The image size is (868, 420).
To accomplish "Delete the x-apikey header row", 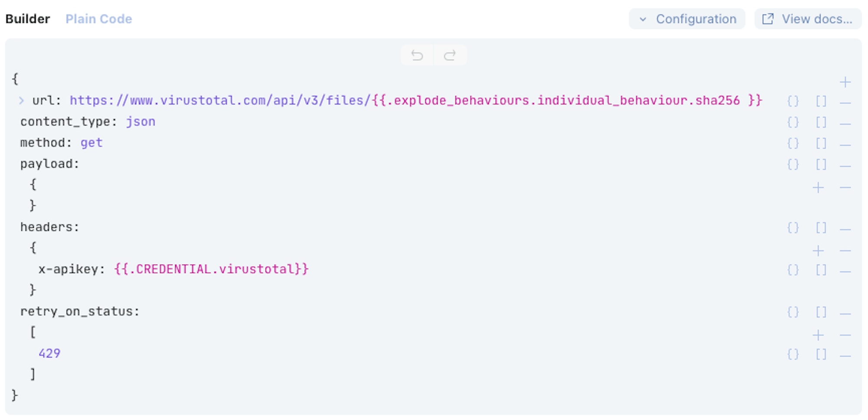I will 845,272.
